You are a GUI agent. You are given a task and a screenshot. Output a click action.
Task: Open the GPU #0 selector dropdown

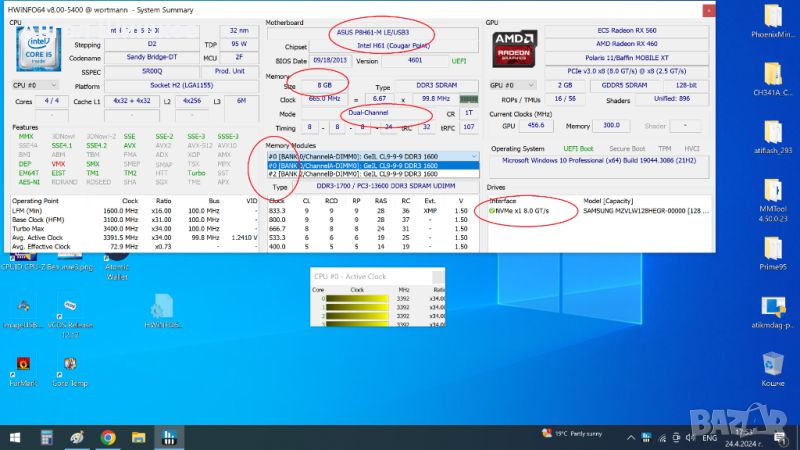pyautogui.click(x=512, y=85)
